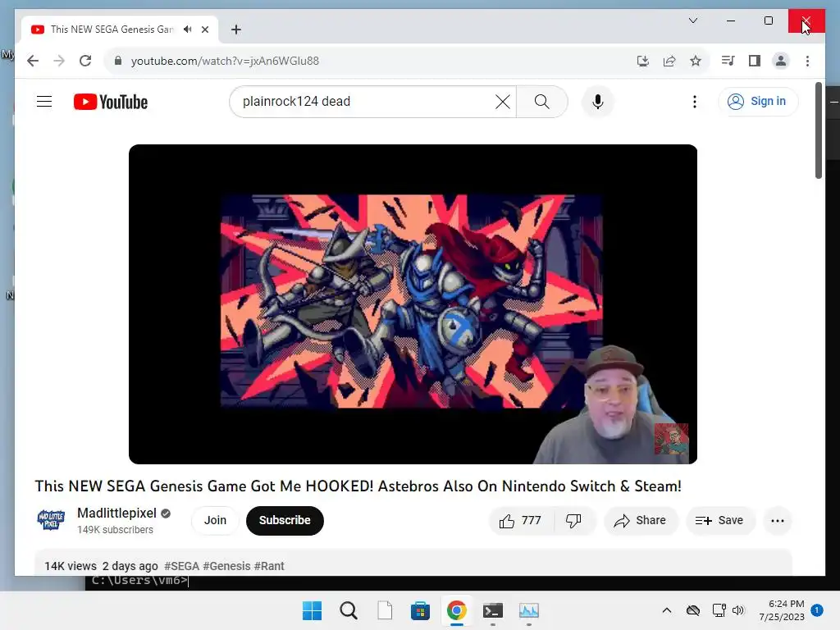Open the Chrome side panel

pyautogui.click(x=755, y=61)
